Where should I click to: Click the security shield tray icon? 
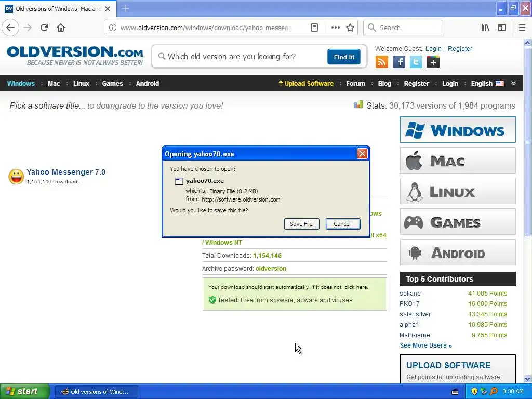tap(474, 392)
